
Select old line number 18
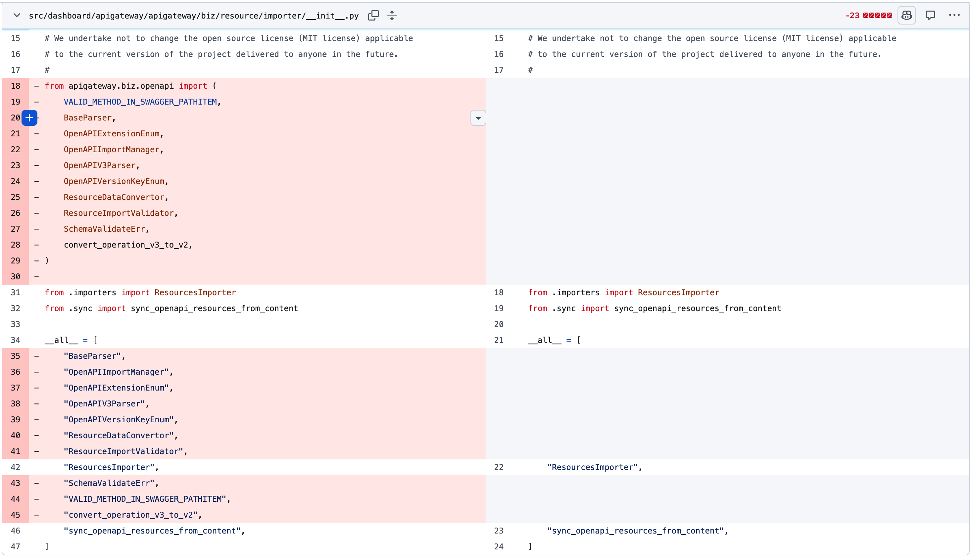[15, 86]
